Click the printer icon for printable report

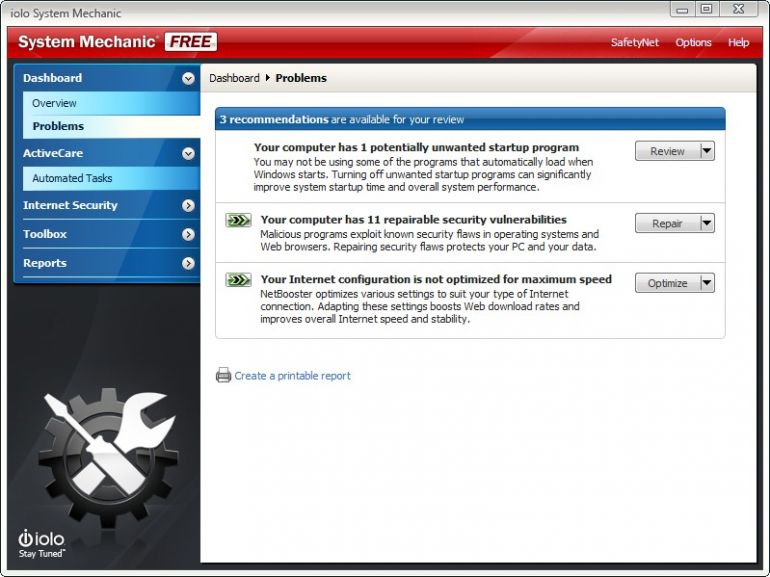click(x=223, y=375)
